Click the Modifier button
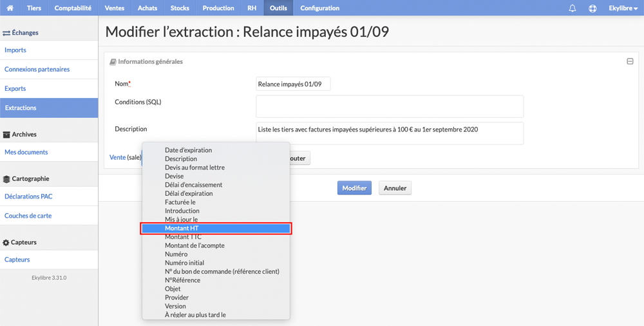Screen dimensions: 644x326 pos(354,188)
